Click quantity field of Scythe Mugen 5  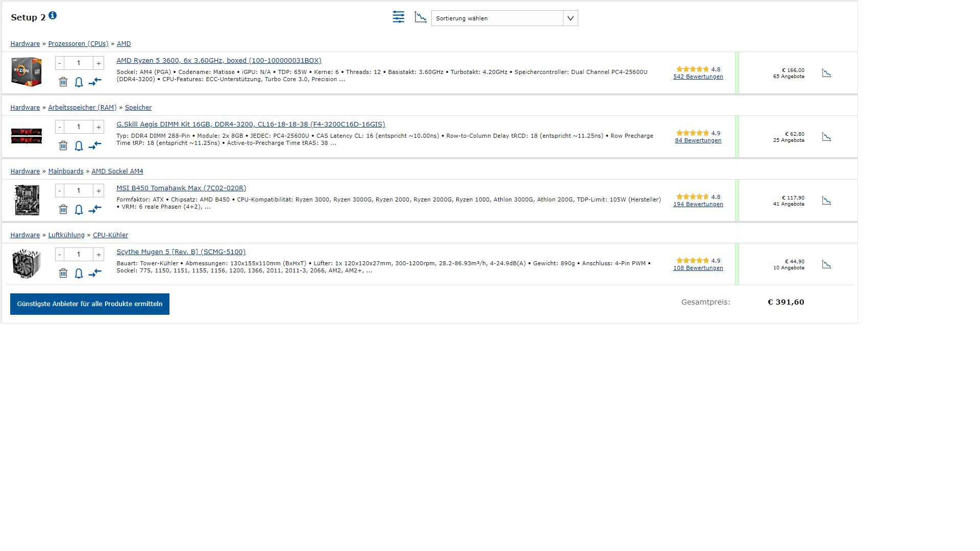79,255
